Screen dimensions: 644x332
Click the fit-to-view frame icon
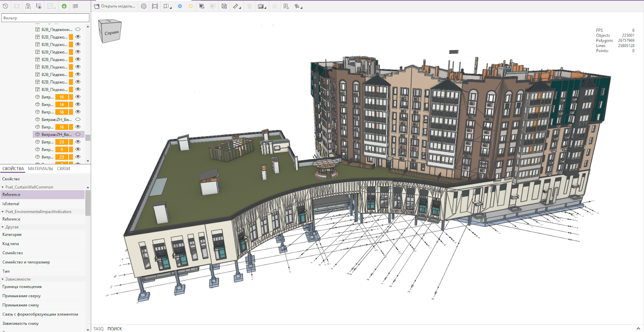(x=155, y=6)
